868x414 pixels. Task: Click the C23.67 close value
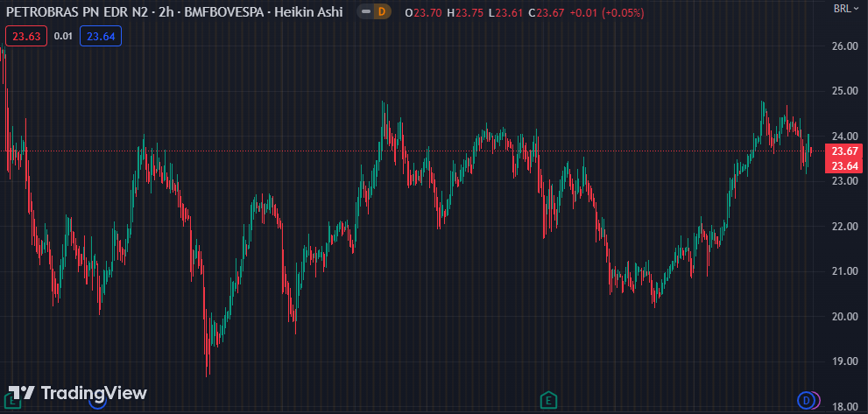click(x=547, y=12)
